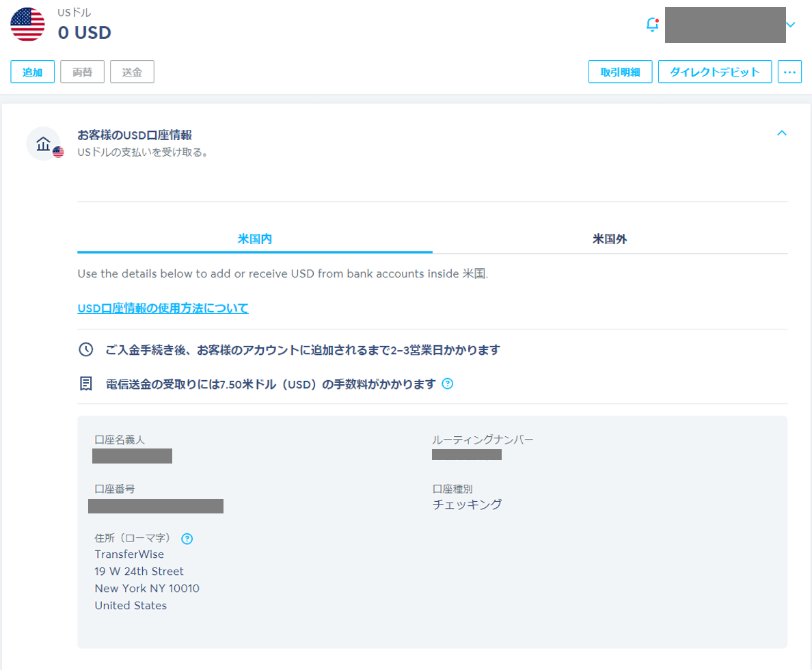Switch to the 米国外 tab
Viewport: 812px width, 670px height.
610,239
